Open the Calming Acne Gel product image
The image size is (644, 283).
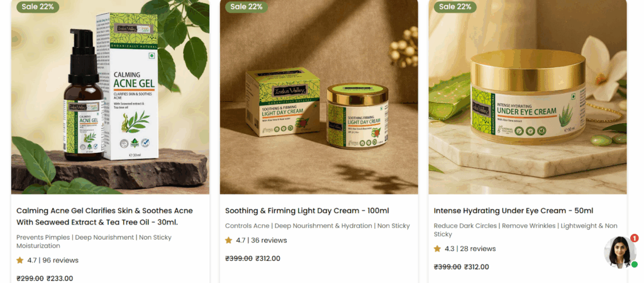(x=110, y=97)
